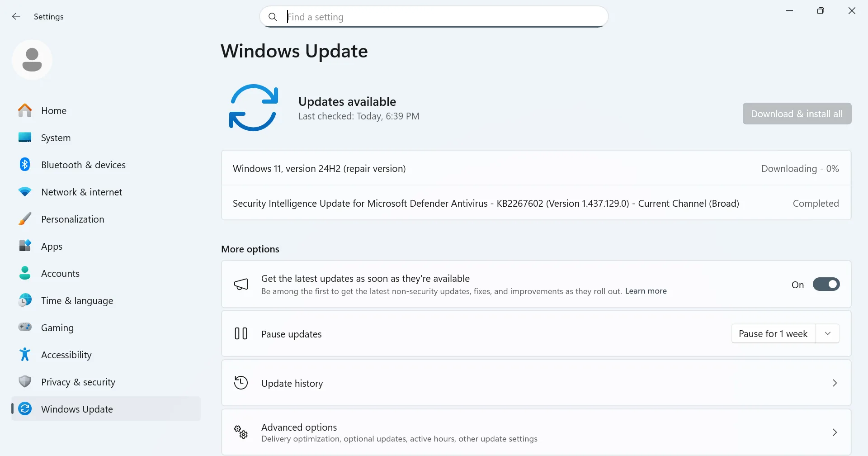Click the Find a setting search box
Viewport: 868px width, 456px height.
[x=433, y=17]
